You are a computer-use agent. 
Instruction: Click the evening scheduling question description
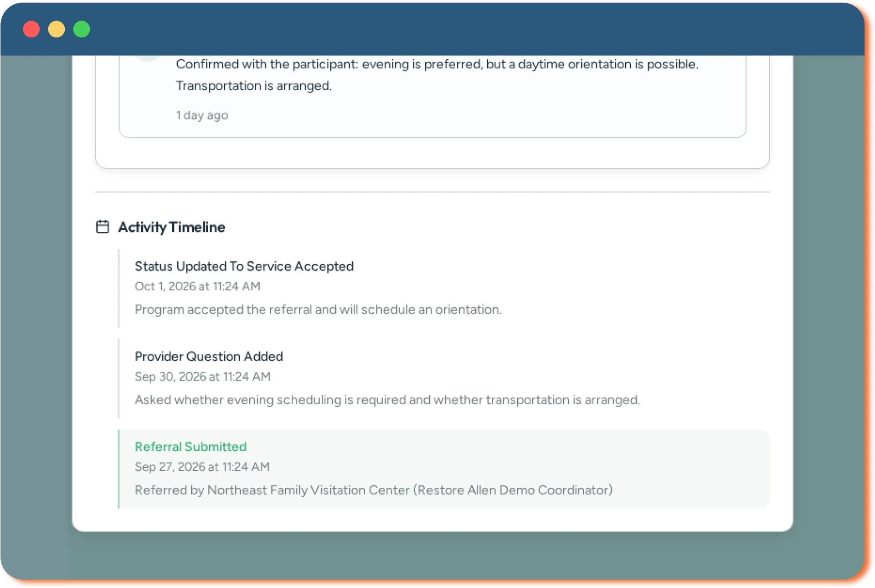387,400
